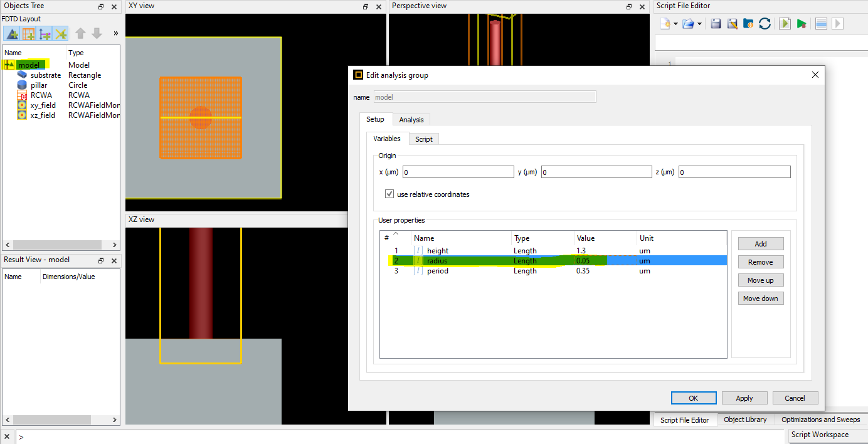Open the Variables sub-tab
The width and height of the screenshot is (868, 444).
tap(387, 139)
